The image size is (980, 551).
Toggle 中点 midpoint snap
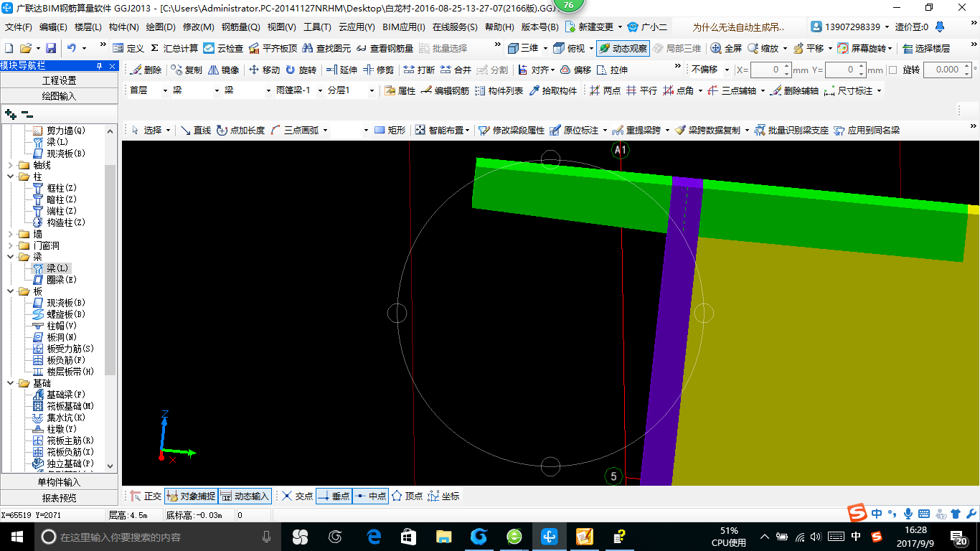point(370,496)
